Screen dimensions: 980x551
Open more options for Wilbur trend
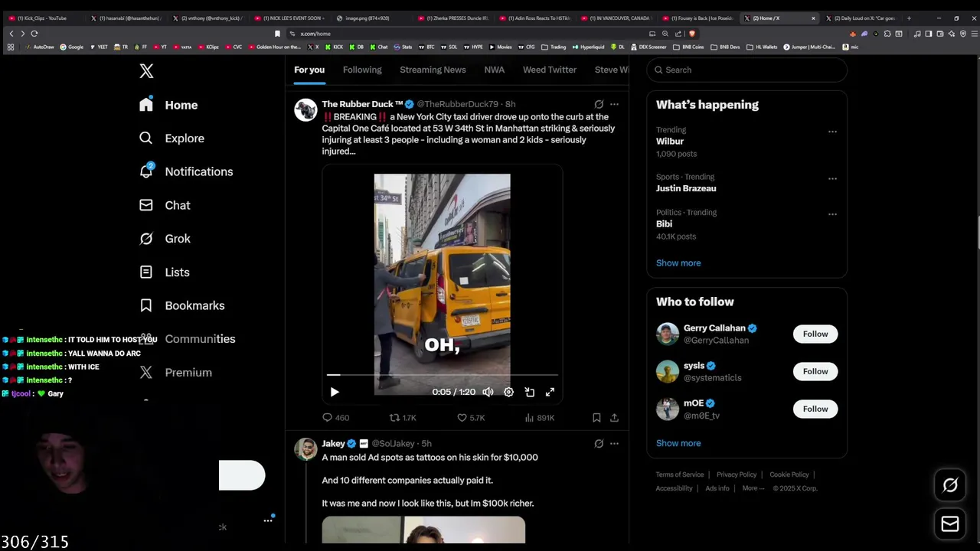(x=832, y=131)
